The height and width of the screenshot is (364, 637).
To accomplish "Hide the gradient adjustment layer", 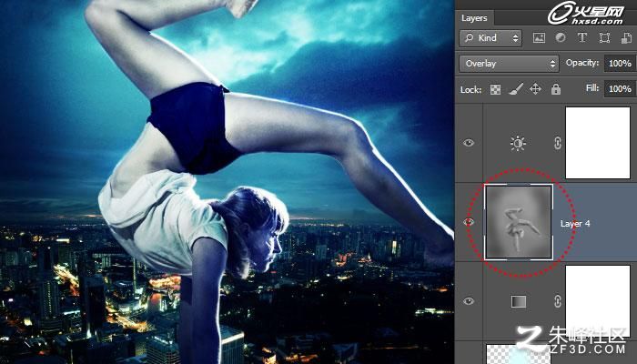I will (469, 301).
